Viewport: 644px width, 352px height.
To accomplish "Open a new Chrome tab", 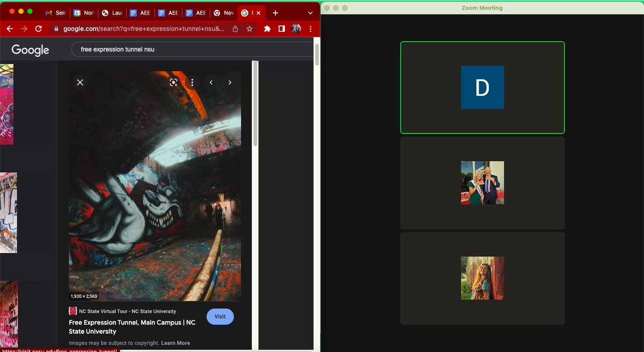I will pyautogui.click(x=275, y=13).
